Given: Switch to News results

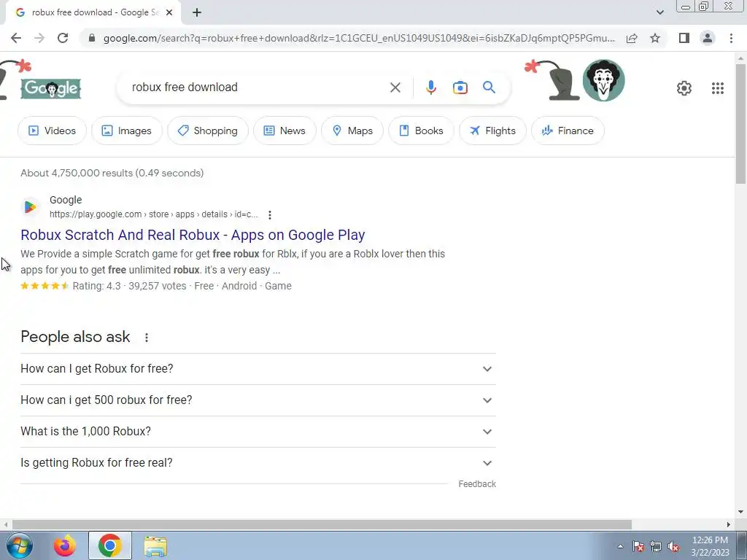Looking at the screenshot, I should tap(285, 131).
